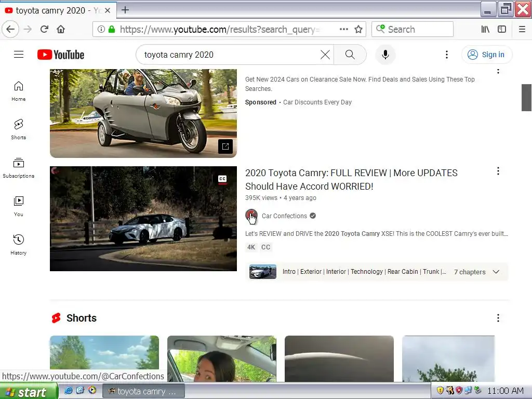Open page actions ellipsis in address bar

(344, 29)
